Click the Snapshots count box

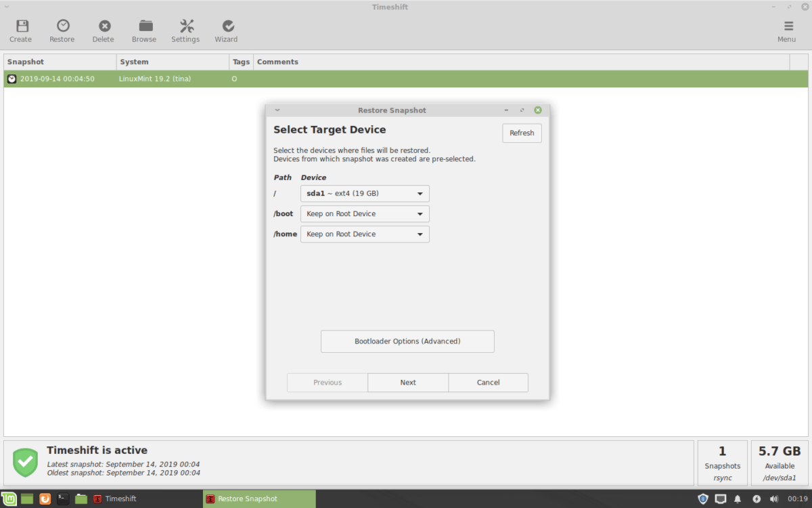(722, 463)
